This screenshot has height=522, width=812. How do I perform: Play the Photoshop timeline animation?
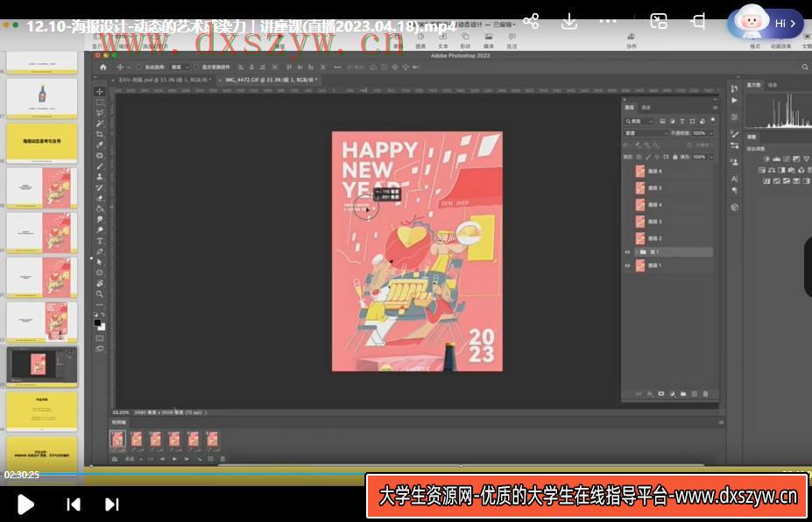click(174, 459)
